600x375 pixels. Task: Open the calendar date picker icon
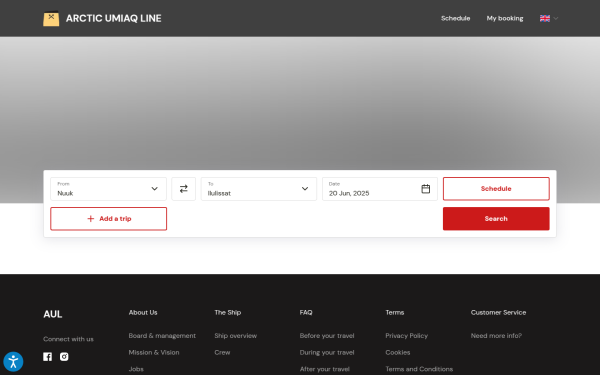(426, 189)
